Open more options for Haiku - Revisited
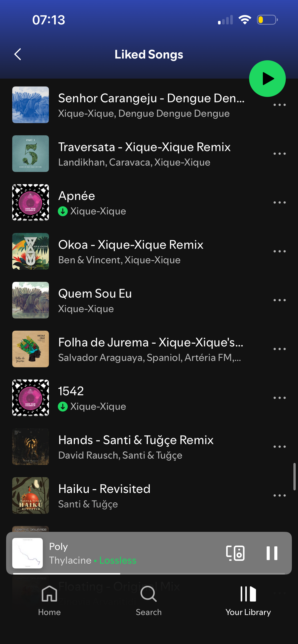Image resolution: width=298 pixels, height=644 pixels. click(279, 495)
